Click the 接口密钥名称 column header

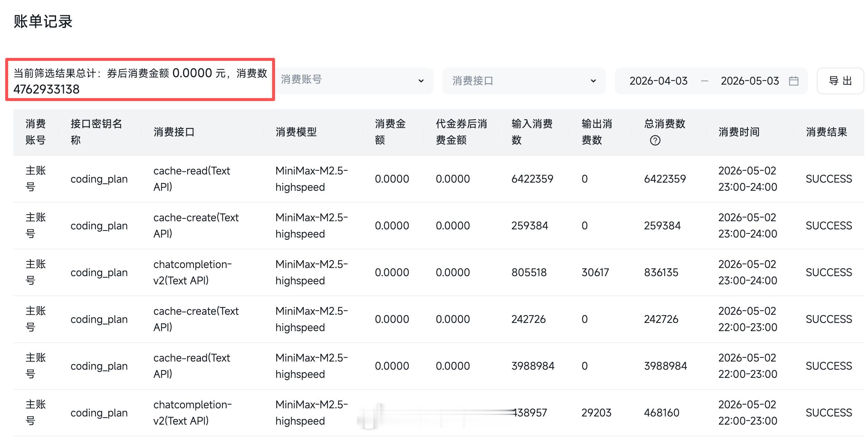click(x=96, y=132)
